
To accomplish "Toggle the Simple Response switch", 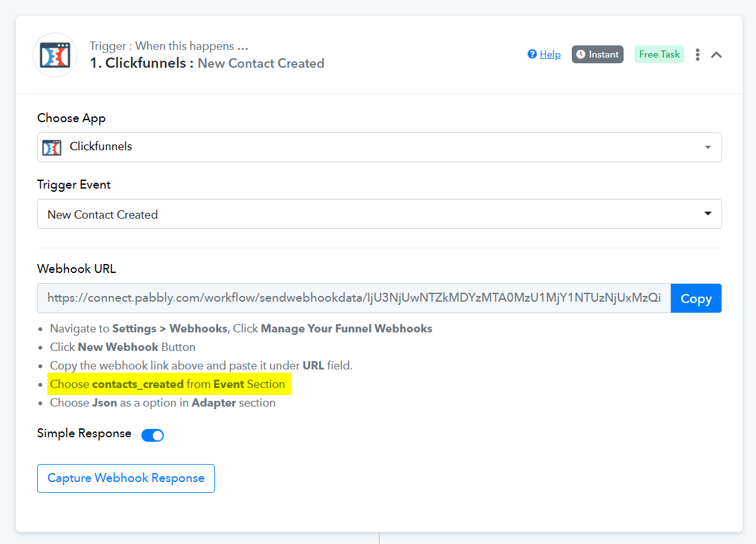I will point(152,435).
